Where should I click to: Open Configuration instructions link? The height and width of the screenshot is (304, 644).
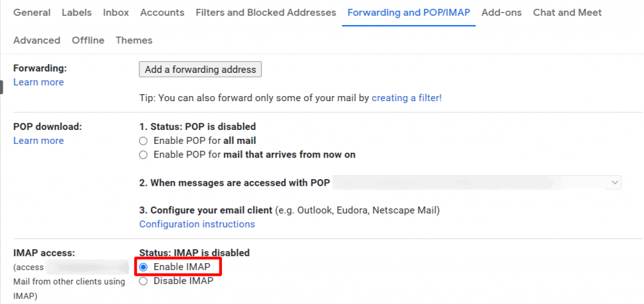click(197, 224)
